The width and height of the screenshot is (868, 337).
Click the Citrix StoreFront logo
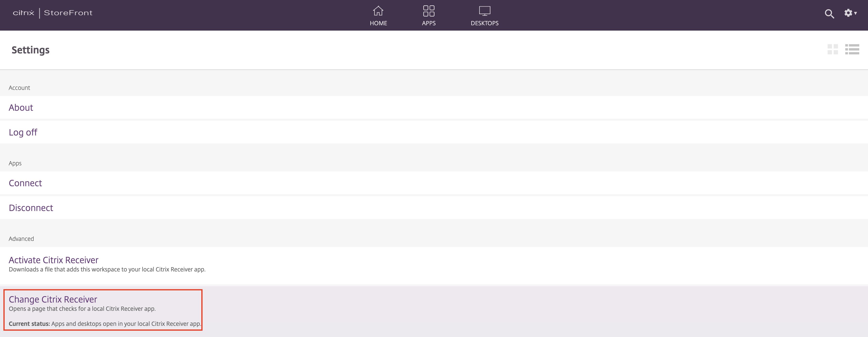53,13
